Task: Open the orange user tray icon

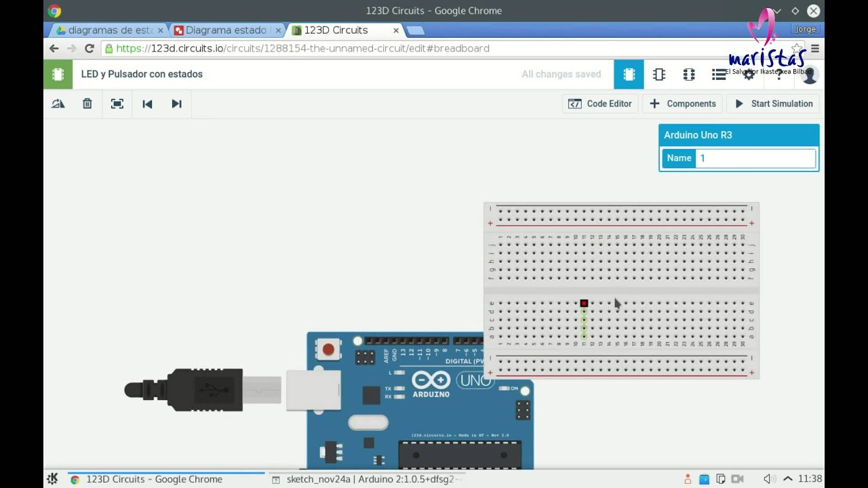Action: point(688,479)
